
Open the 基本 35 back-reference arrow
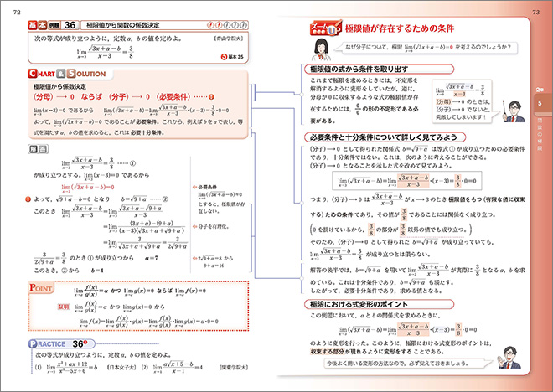point(231,58)
